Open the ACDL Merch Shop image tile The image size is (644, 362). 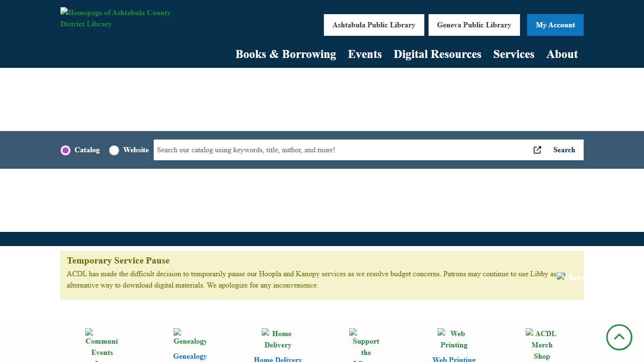[541, 345]
